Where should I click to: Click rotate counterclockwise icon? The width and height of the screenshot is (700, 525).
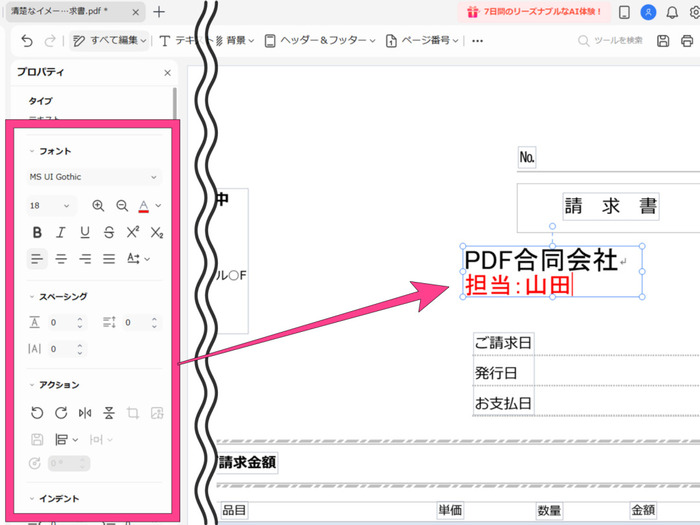37,413
